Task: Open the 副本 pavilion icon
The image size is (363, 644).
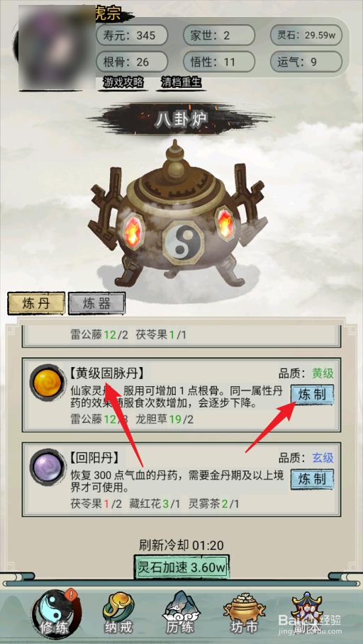Action: coord(307,613)
